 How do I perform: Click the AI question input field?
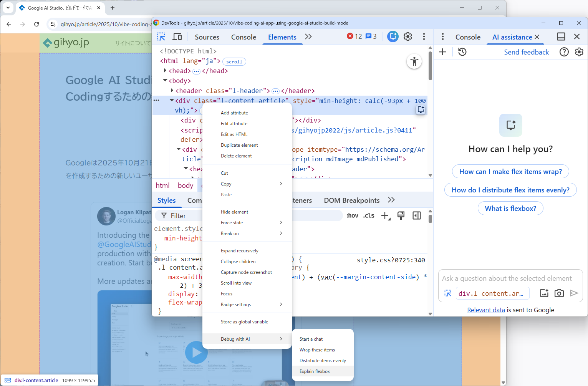[x=507, y=278]
